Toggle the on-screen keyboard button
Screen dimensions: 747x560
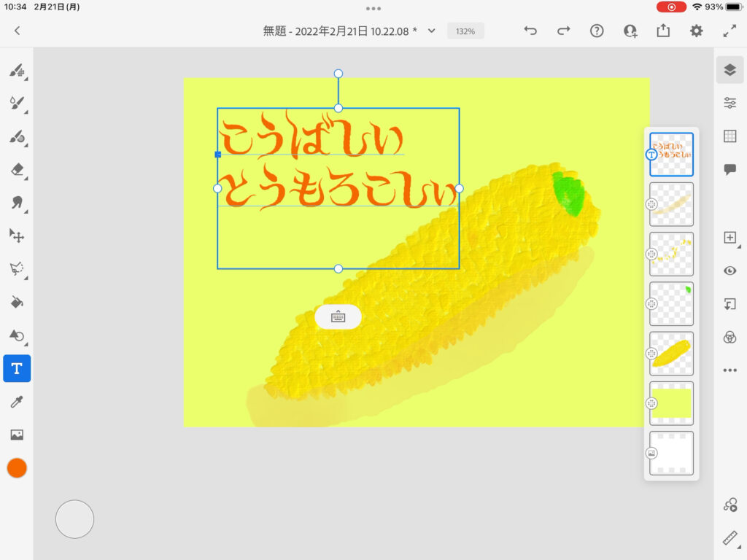(338, 316)
